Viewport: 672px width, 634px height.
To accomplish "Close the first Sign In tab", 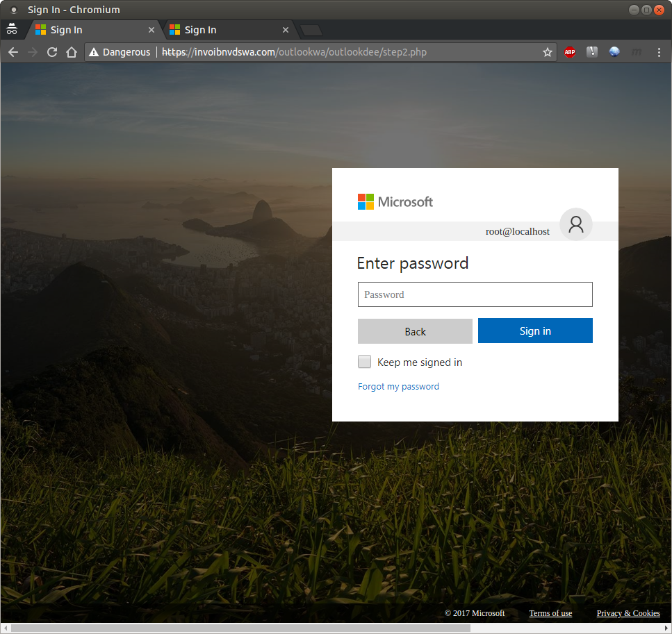I will (x=151, y=30).
